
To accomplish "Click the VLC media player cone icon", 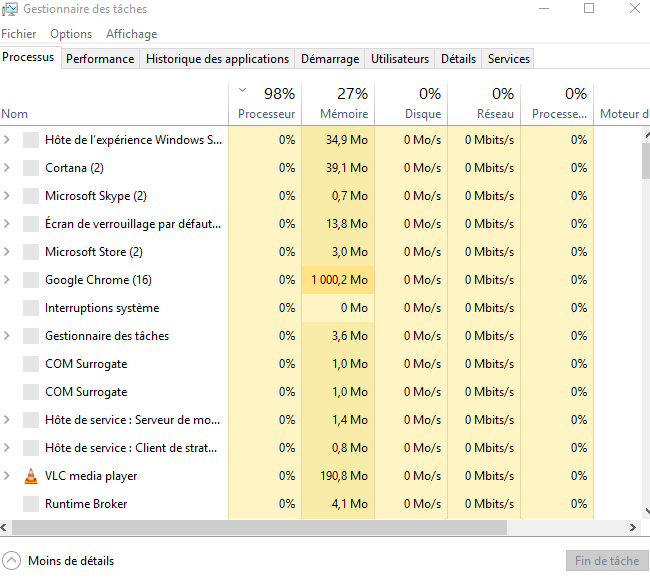I will pos(31,476).
